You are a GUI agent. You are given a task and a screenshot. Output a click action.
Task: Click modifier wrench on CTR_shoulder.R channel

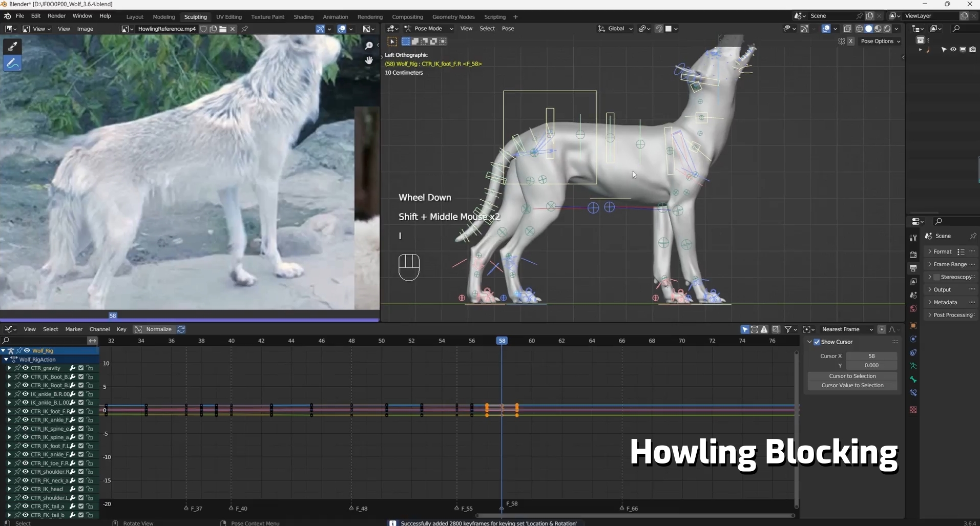(x=73, y=472)
